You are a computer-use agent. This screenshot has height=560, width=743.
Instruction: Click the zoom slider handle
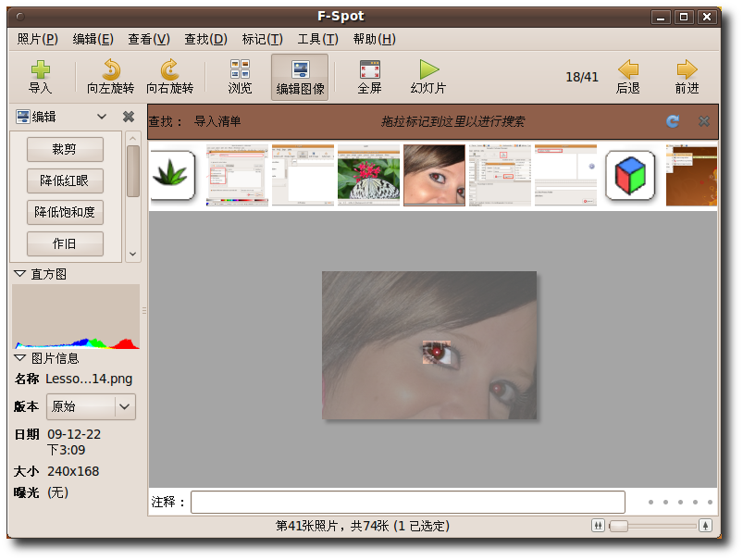click(618, 526)
